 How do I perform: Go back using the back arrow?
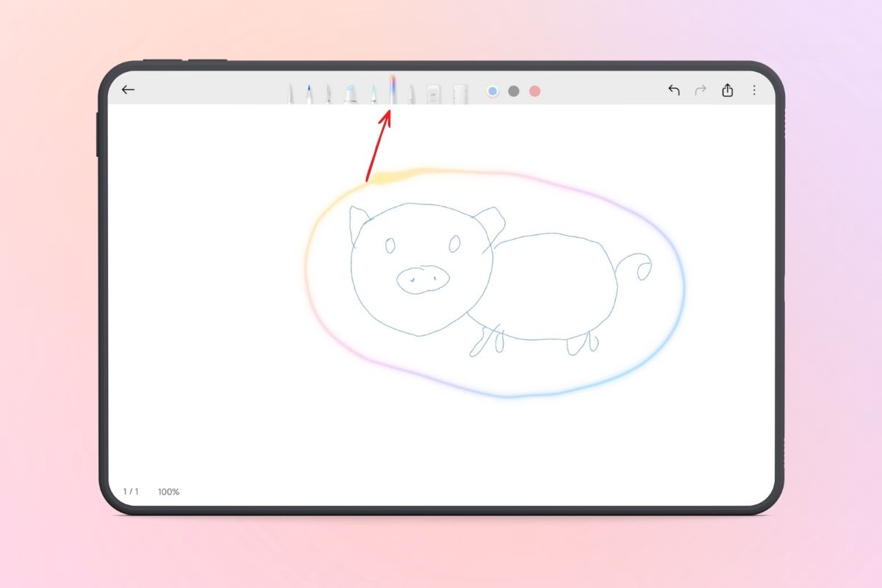[x=129, y=89]
